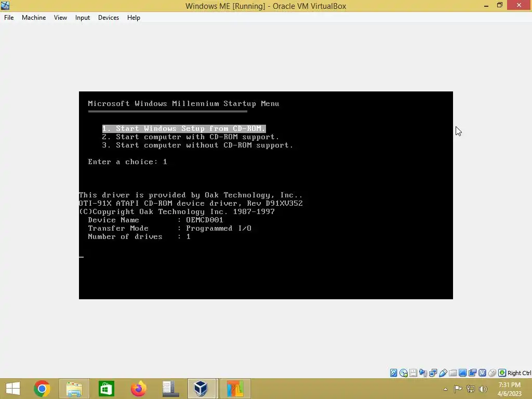The width and height of the screenshot is (532, 399).
Task: Launch Google Chrome from the taskbar
Action: (42, 389)
